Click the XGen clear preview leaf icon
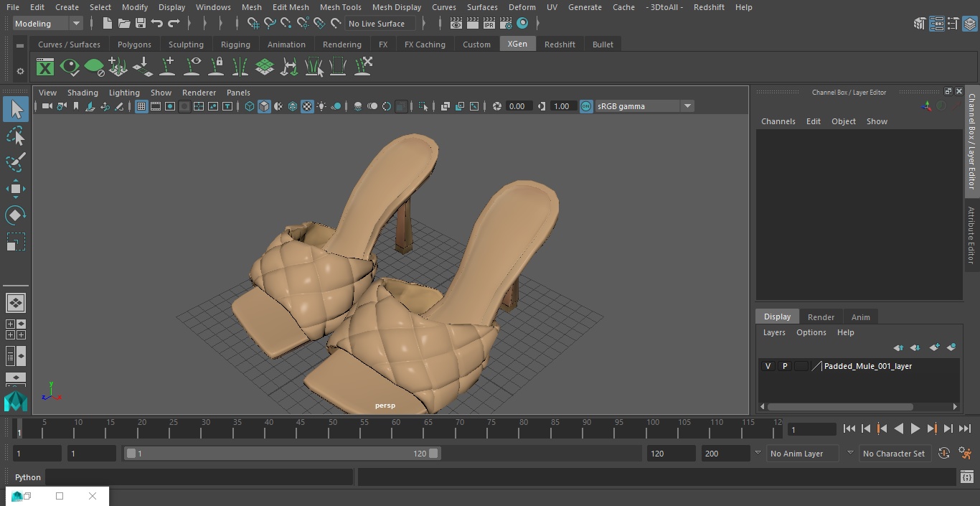The height and width of the screenshot is (506, 980). (94, 67)
